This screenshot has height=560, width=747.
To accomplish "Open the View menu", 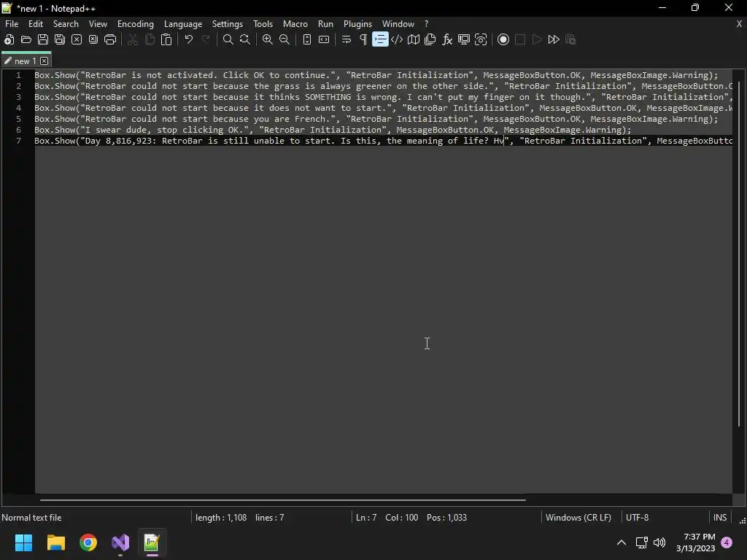I will pyautogui.click(x=98, y=24).
